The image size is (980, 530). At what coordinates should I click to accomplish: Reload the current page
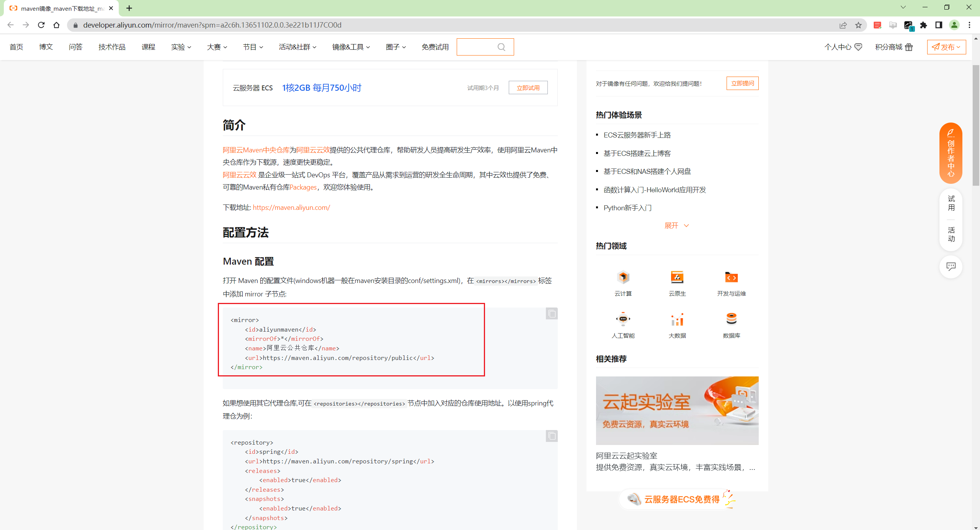[41, 25]
